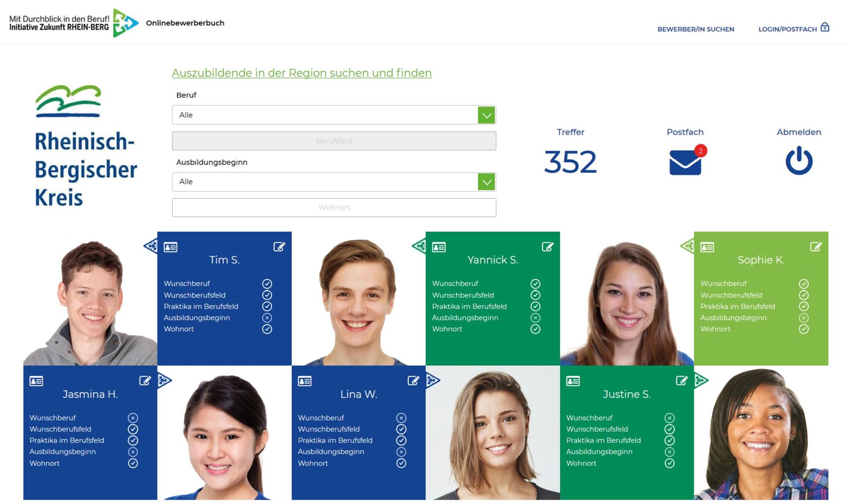Click the lock icon next to Login/Postfach
Image resolution: width=848 pixels, height=504 pixels.
coord(825,27)
